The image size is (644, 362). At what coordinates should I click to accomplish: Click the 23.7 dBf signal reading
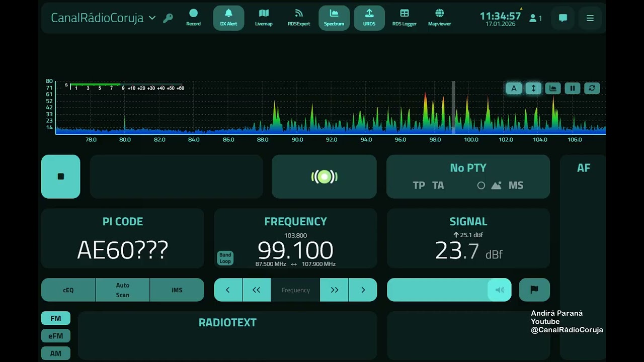coord(468,251)
